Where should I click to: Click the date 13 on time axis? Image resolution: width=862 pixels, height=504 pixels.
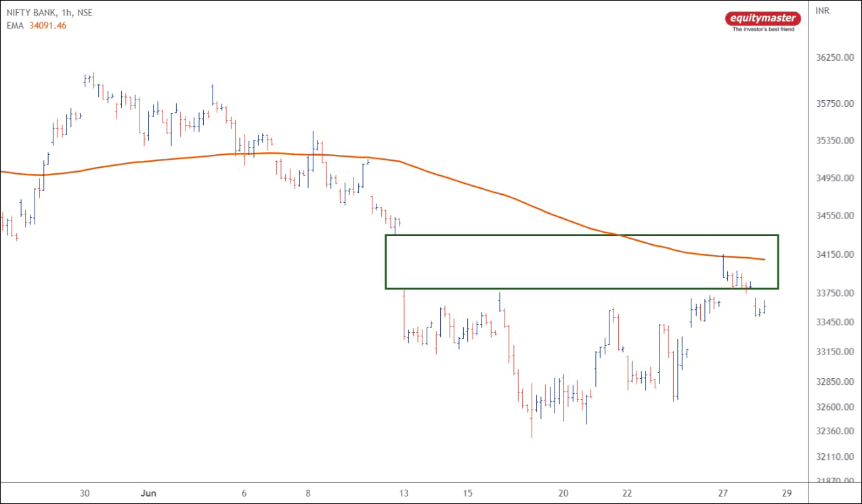tap(404, 493)
